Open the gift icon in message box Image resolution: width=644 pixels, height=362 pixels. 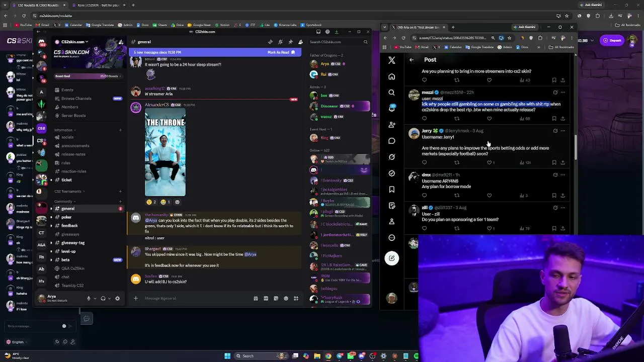pyautogui.click(x=256, y=298)
